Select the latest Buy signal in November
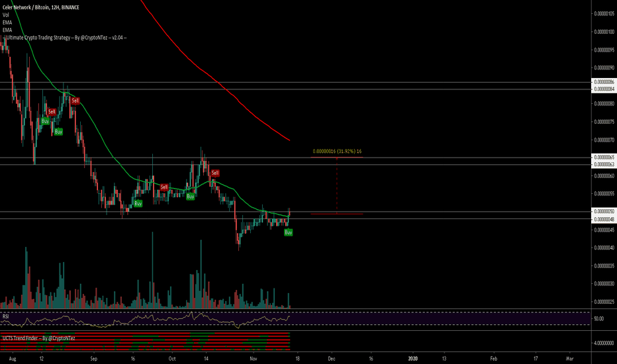This screenshot has width=617, height=364. click(x=289, y=232)
